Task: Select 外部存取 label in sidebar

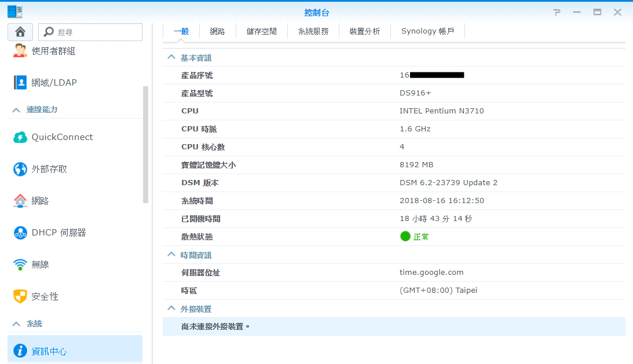Action: click(x=49, y=169)
